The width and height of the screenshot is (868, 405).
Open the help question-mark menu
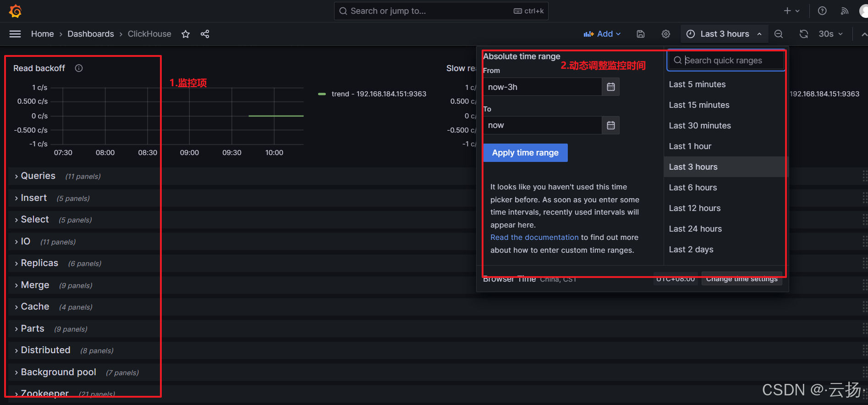pos(822,11)
